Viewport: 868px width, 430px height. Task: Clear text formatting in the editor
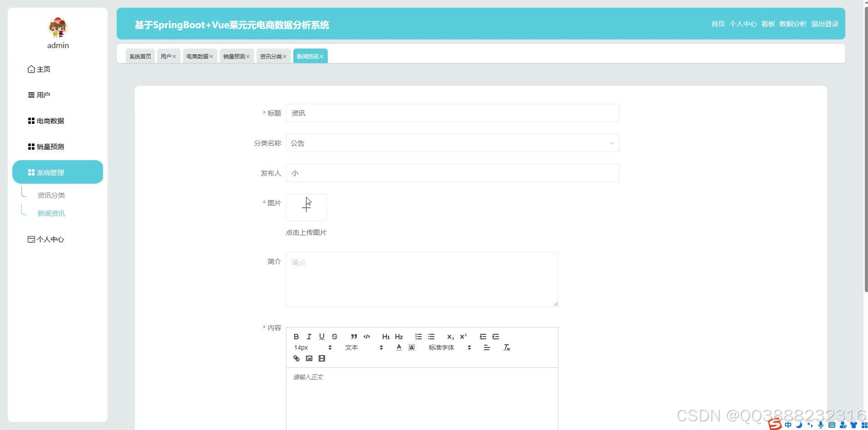point(507,347)
